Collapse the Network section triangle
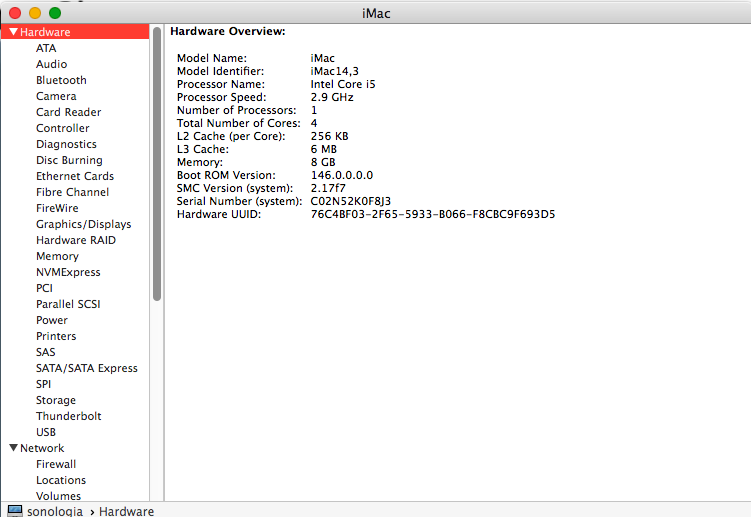The image size is (751, 517). (13, 448)
